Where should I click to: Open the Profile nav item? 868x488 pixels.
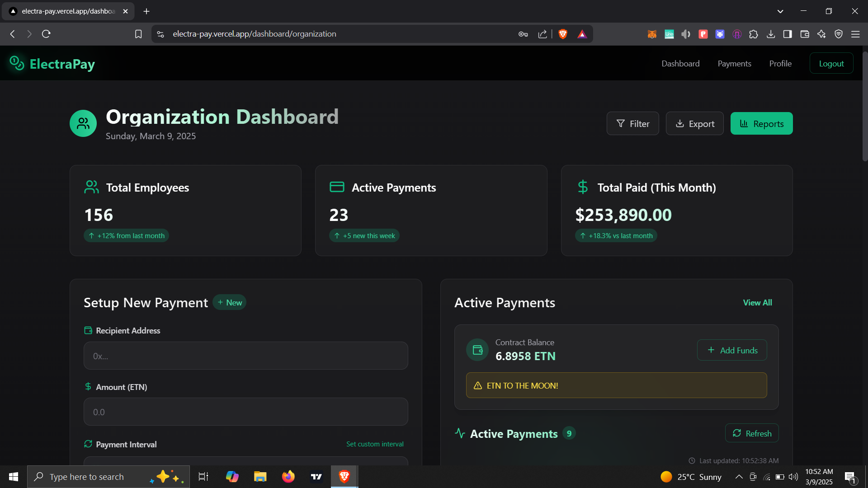[x=780, y=64]
